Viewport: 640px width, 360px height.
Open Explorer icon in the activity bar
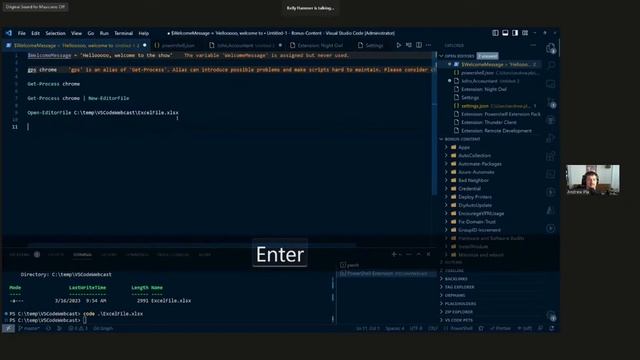pyautogui.click(x=551, y=48)
